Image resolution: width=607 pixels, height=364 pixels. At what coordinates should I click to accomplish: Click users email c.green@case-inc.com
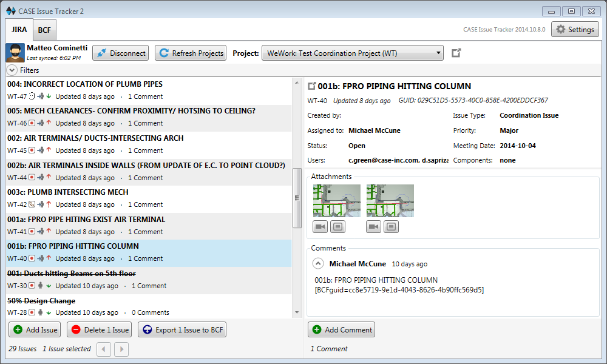coord(383,160)
